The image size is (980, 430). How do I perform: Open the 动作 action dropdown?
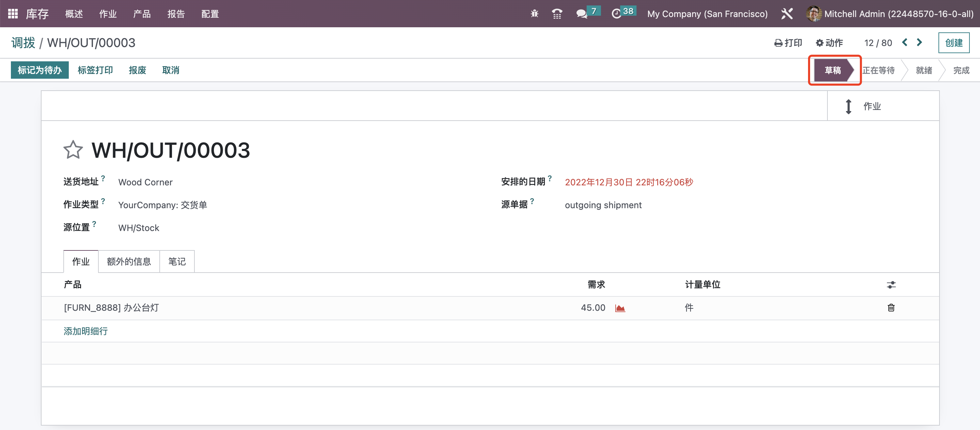coord(829,43)
